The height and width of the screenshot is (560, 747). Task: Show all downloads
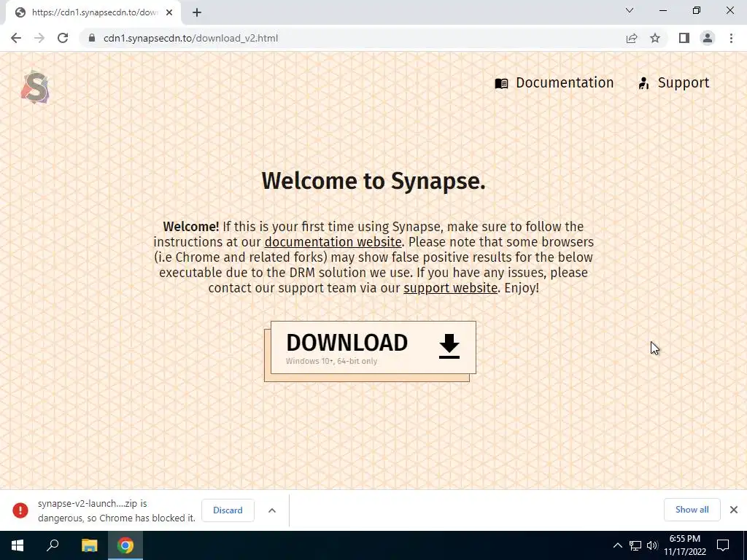coord(692,510)
